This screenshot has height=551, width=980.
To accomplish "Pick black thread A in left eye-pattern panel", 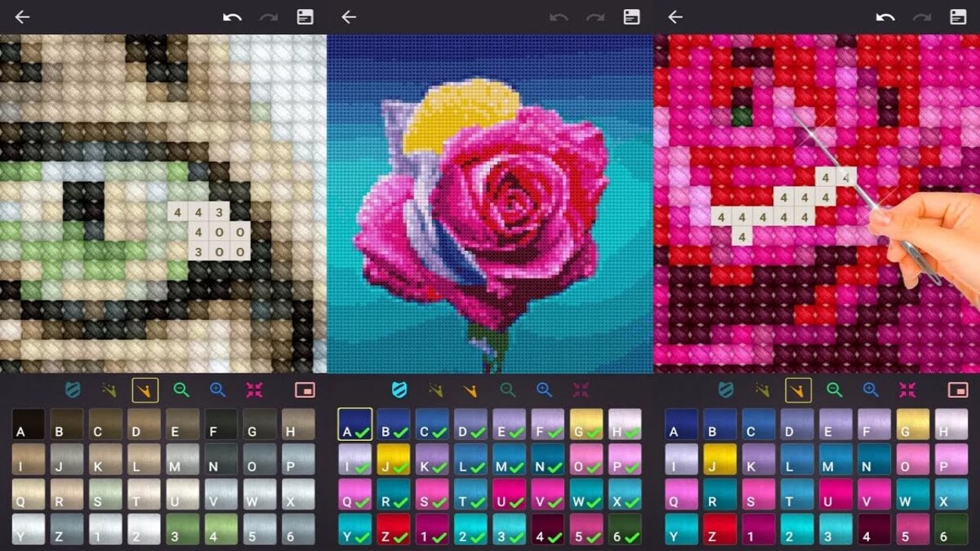I will click(29, 424).
